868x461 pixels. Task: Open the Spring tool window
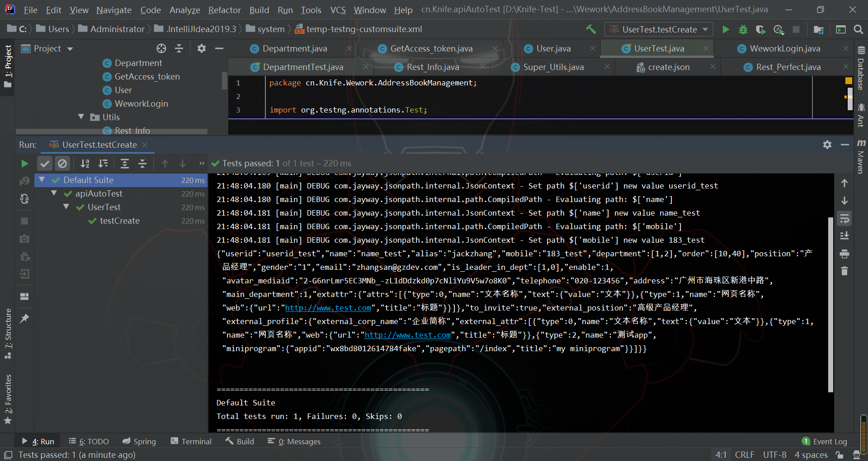point(139,442)
